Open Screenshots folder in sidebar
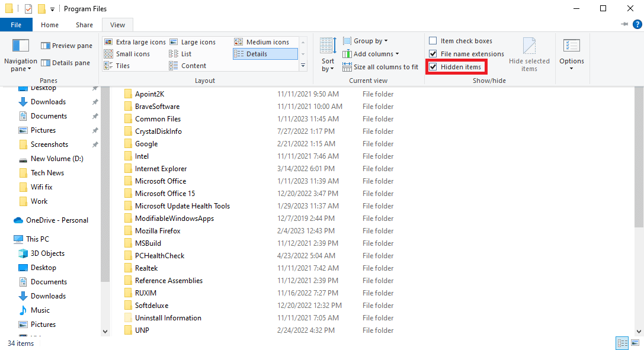This screenshot has height=350, width=644. coord(49,145)
